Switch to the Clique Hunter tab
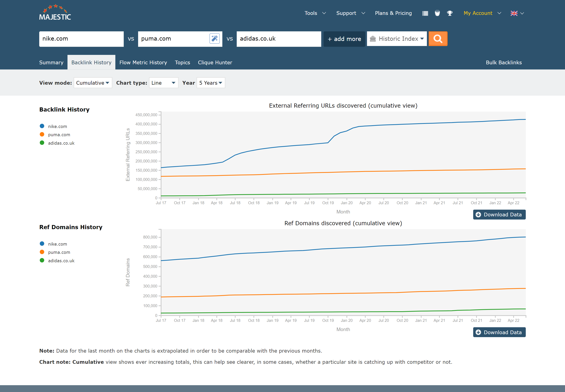The width and height of the screenshot is (565, 392). click(215, 63)
